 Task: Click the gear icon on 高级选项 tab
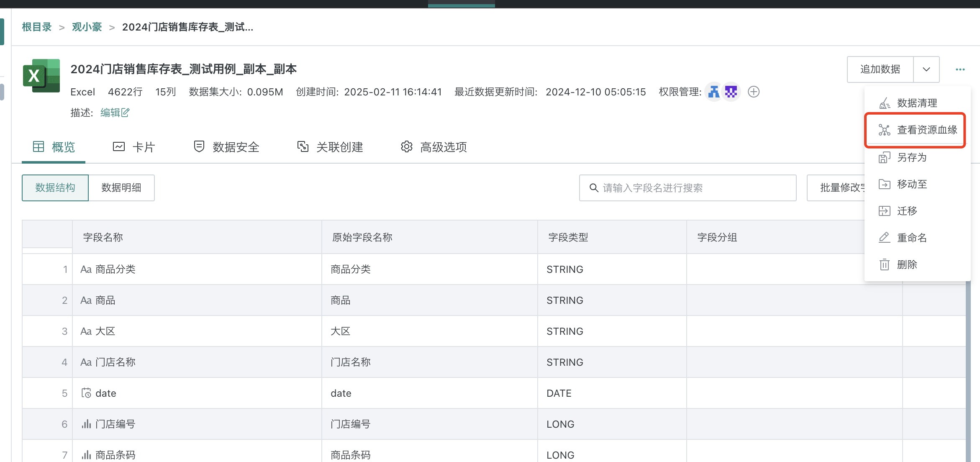(405, 146)
